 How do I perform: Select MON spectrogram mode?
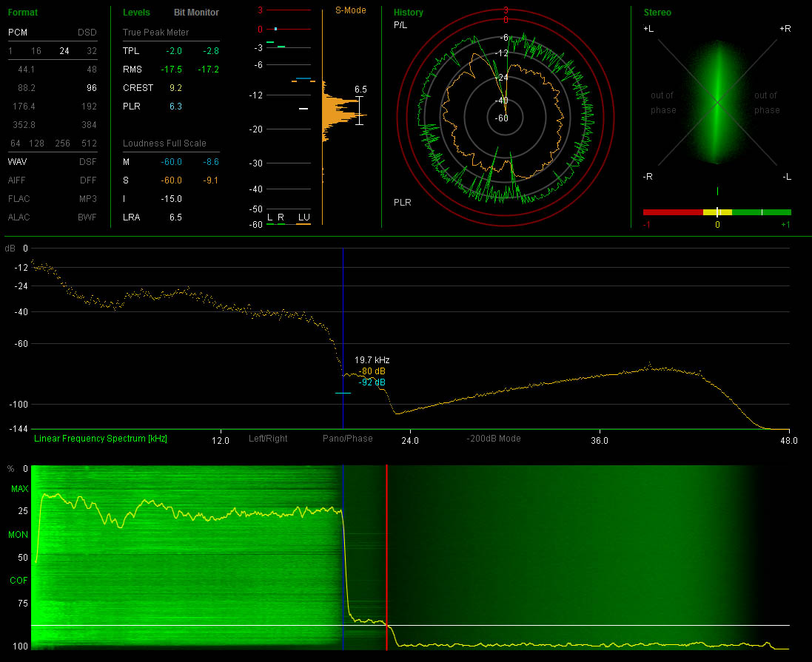(x=19, y=534)
